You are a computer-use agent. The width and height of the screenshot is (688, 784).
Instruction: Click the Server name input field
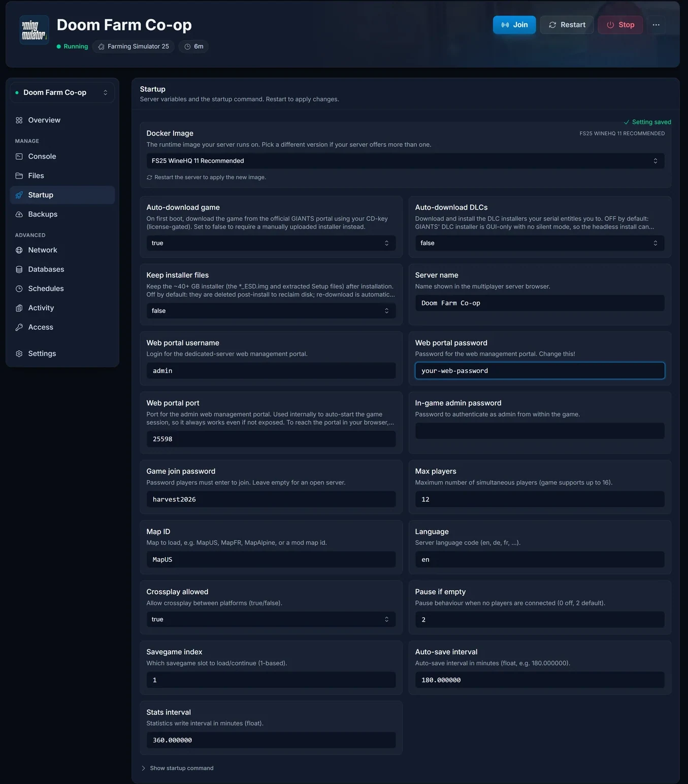[x=540, y=303]
